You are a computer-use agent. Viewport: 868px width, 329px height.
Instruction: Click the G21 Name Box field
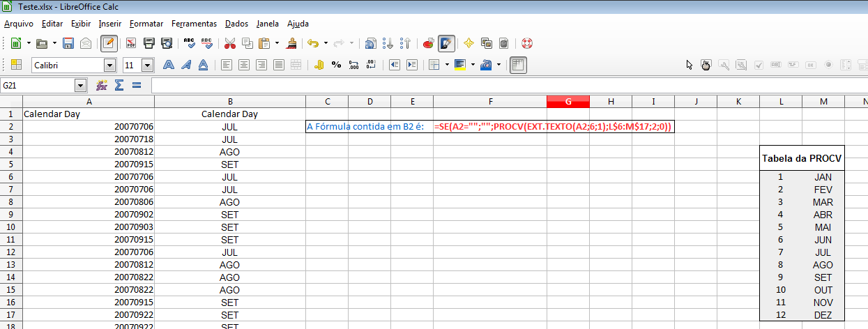tap(38, 85)
